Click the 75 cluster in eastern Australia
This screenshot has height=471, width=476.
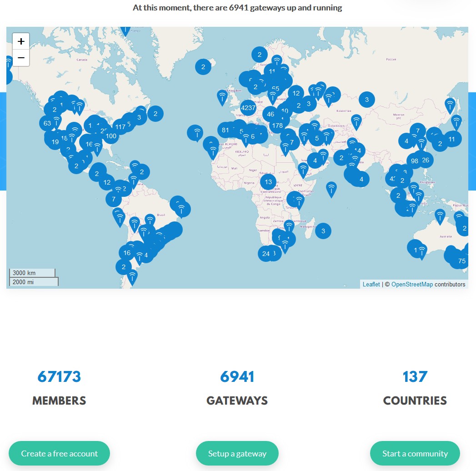pos(461,261)
